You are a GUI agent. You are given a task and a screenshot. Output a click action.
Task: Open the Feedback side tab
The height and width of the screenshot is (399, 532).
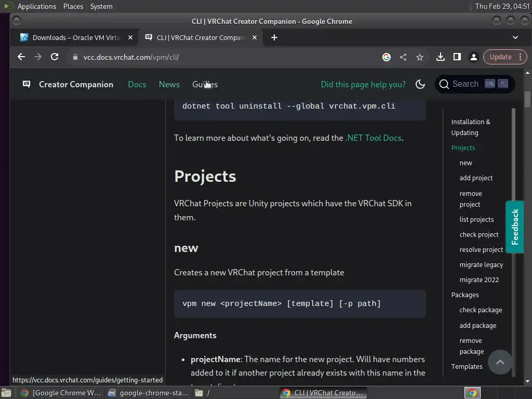pos(514,227)
